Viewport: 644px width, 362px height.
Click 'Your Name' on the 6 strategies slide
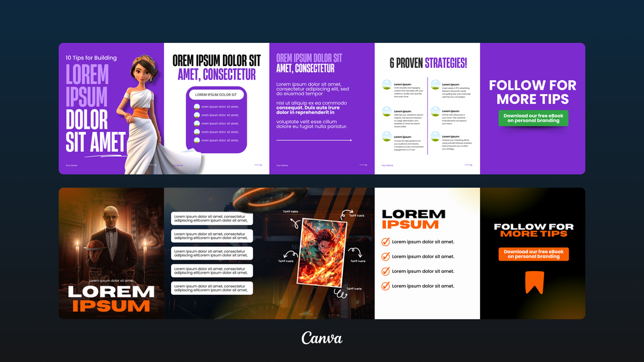click(387, 165)
